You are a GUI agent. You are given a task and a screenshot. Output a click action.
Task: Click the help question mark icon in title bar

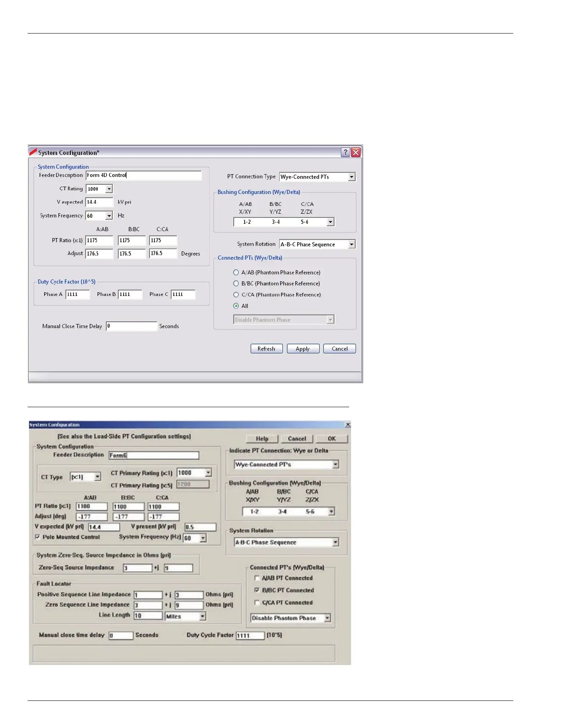click(345, 153)
